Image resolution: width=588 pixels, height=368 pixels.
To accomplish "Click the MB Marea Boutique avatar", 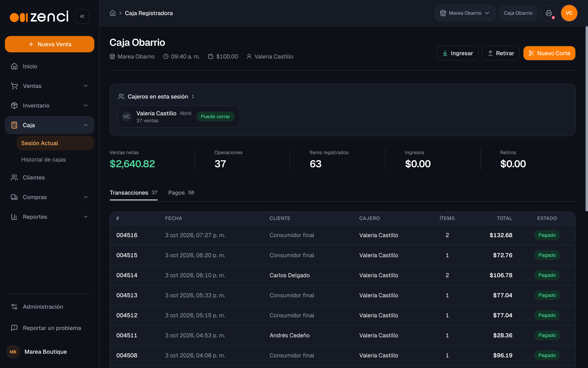I will tap(13, 352).
